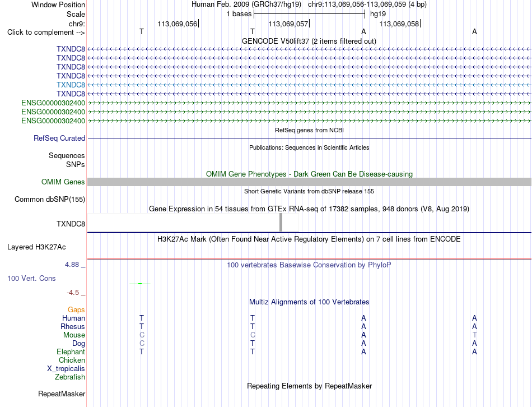532x407 pixels.
Task: Open '100 vertebrates Basewise Conservation by PhyloP' title
Action: (x=309, y=265)
